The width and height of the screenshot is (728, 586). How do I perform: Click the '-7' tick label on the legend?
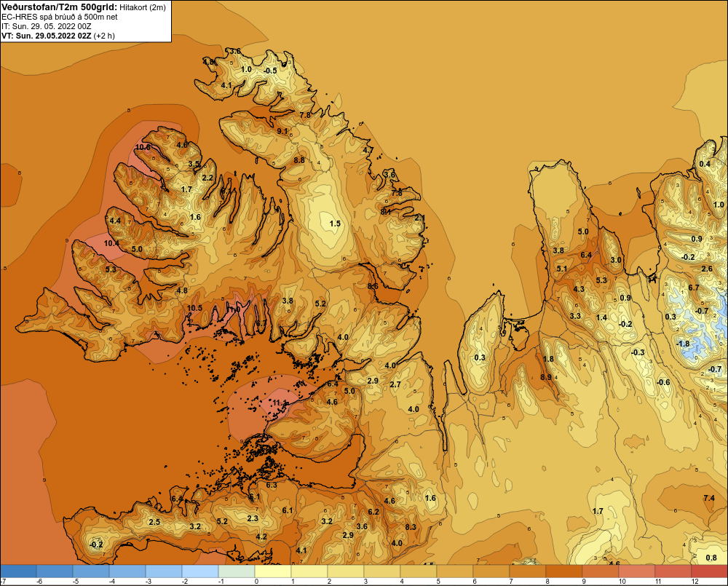pos(3,582)
